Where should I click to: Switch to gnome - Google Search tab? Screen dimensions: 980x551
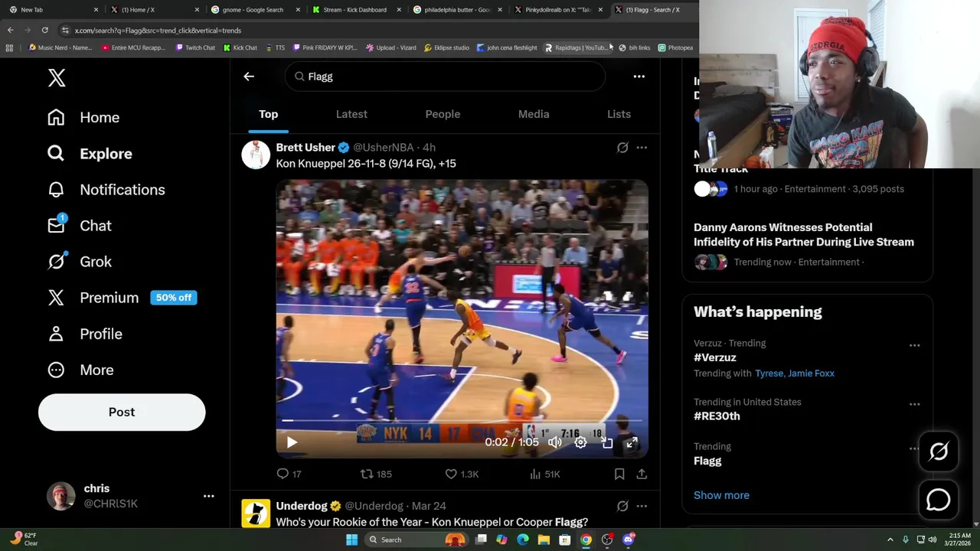(x=253, y=9)
